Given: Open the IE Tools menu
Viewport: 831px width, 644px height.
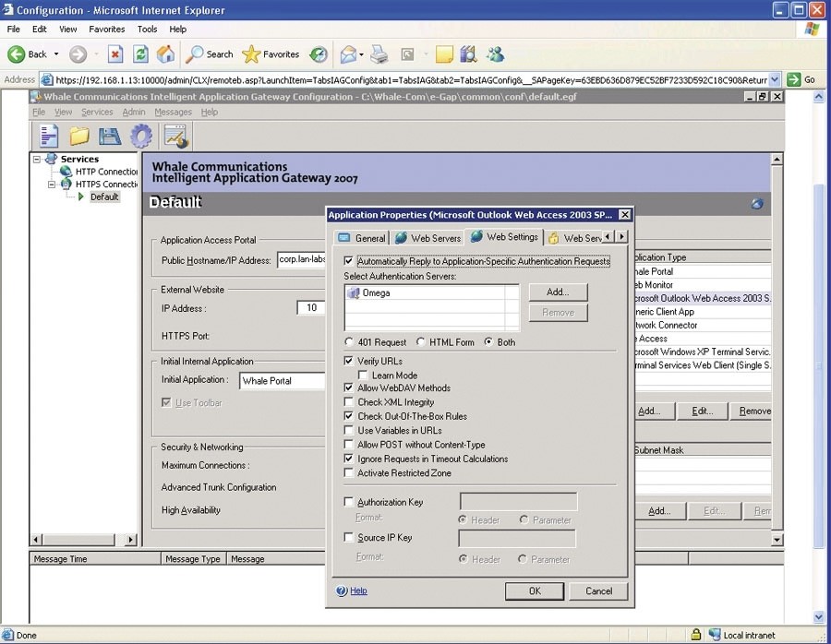Looking at the screenshot, I should pos(148,30).
